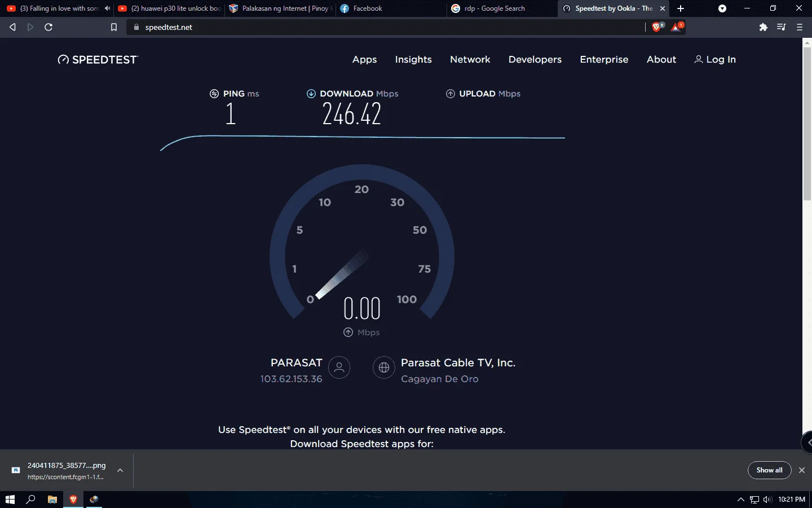Click the bookmark icon in the toolbar
Image resolution: width=812 pixels, height=508 pixels.
pos(114,27)
